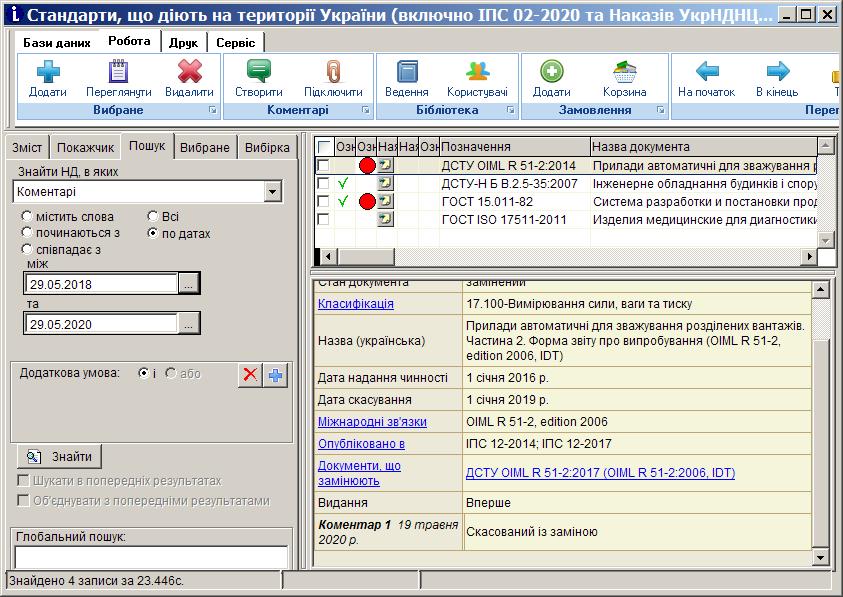
Task: Tick checkbox for ДСТУ OIML R 51-2:2014 row
Action: (323, 166)
